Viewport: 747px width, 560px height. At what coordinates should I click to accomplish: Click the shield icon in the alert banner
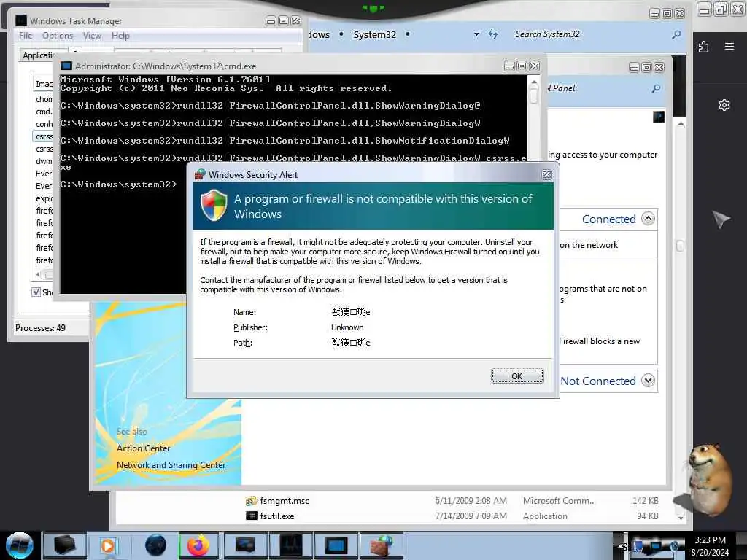coord(214,205)
